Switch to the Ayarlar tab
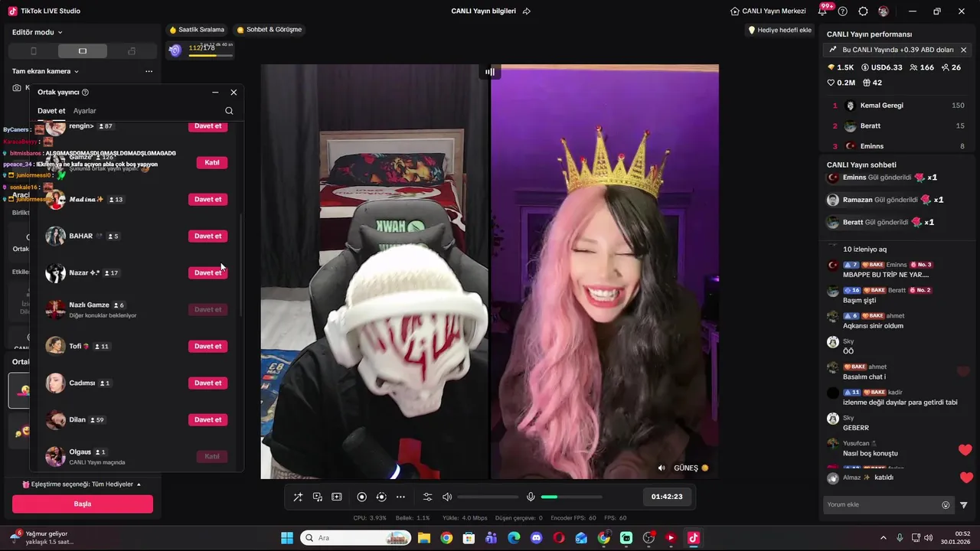 (x=85, y=111)
